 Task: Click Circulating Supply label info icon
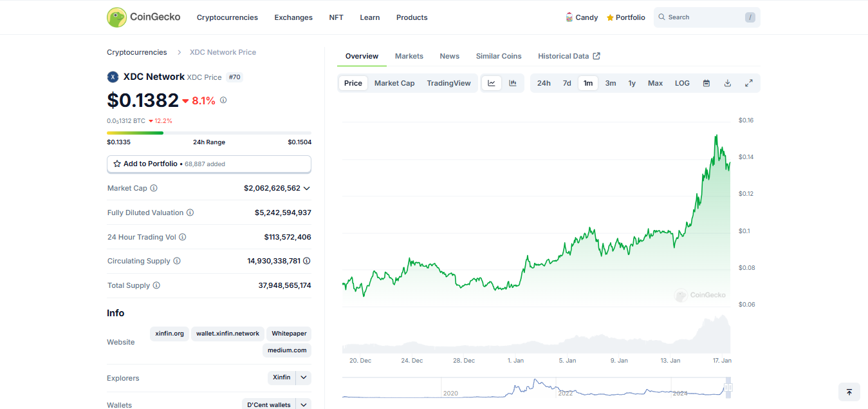coord(177,261)
